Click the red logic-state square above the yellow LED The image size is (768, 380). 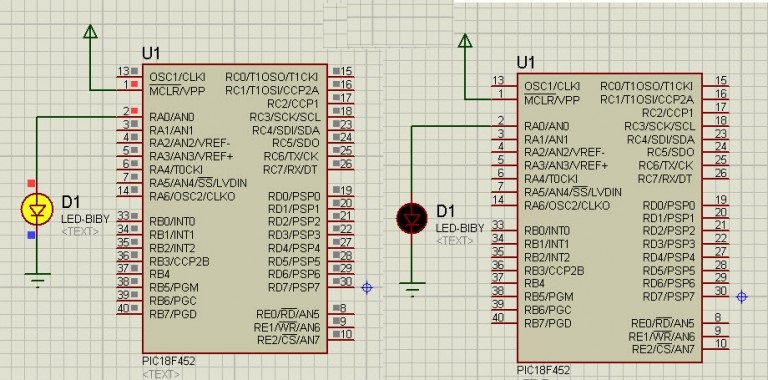click(x=31, y=183)
